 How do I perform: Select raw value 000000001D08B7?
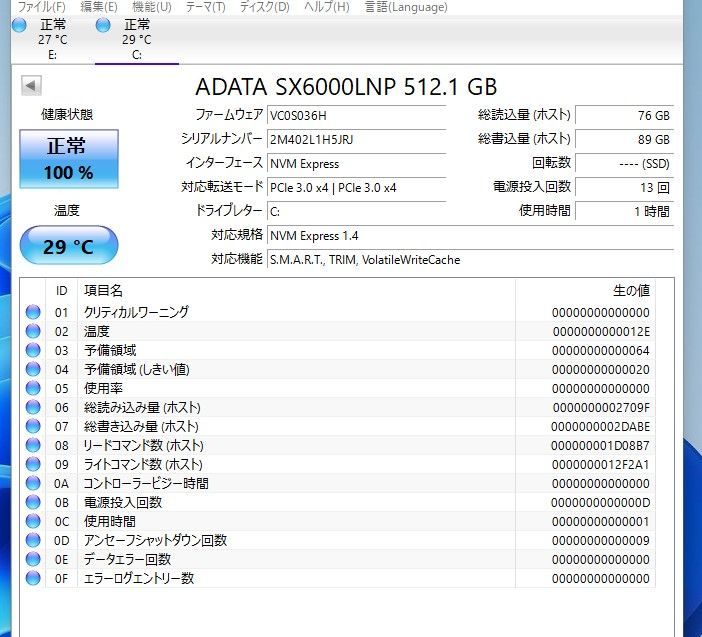point(600,446)
